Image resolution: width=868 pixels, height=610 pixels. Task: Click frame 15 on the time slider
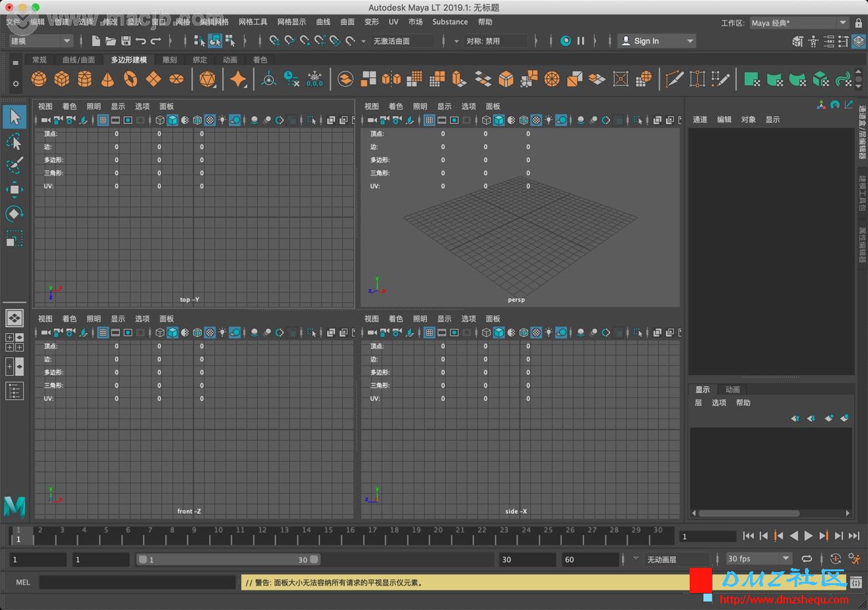tap(328, 535)
